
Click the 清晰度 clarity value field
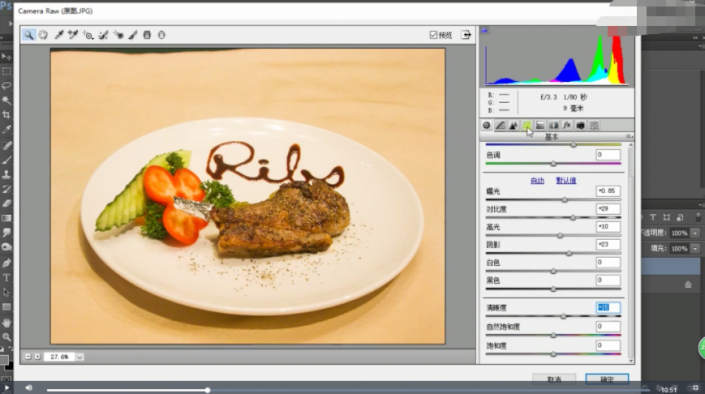pyautogui.click(x=608, y=308)
